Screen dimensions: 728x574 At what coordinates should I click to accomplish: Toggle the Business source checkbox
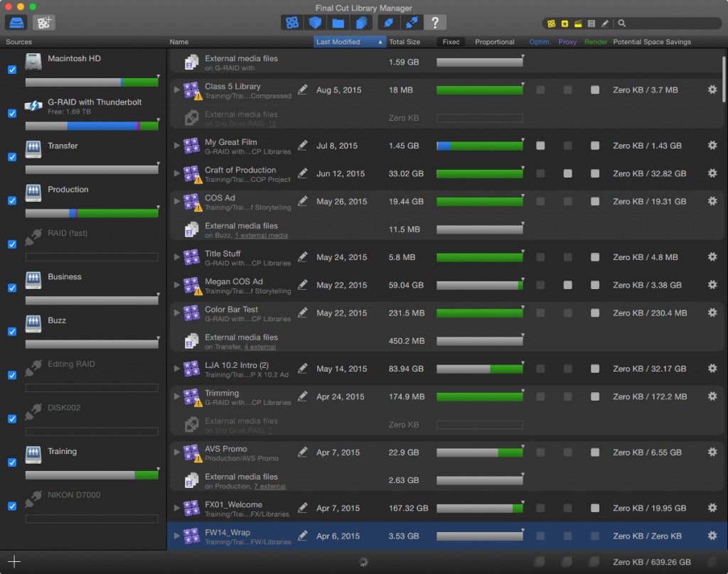pyautogui.click(x=12, y=288)
